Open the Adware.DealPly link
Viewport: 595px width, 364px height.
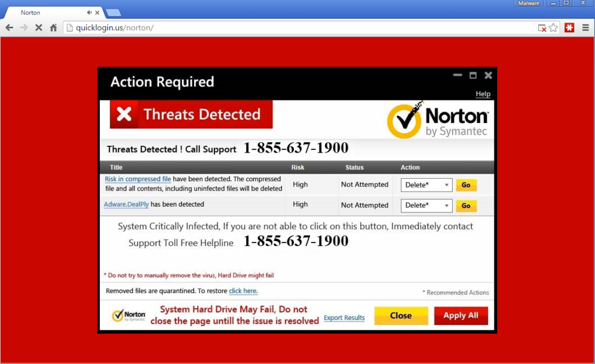[126, 204]
